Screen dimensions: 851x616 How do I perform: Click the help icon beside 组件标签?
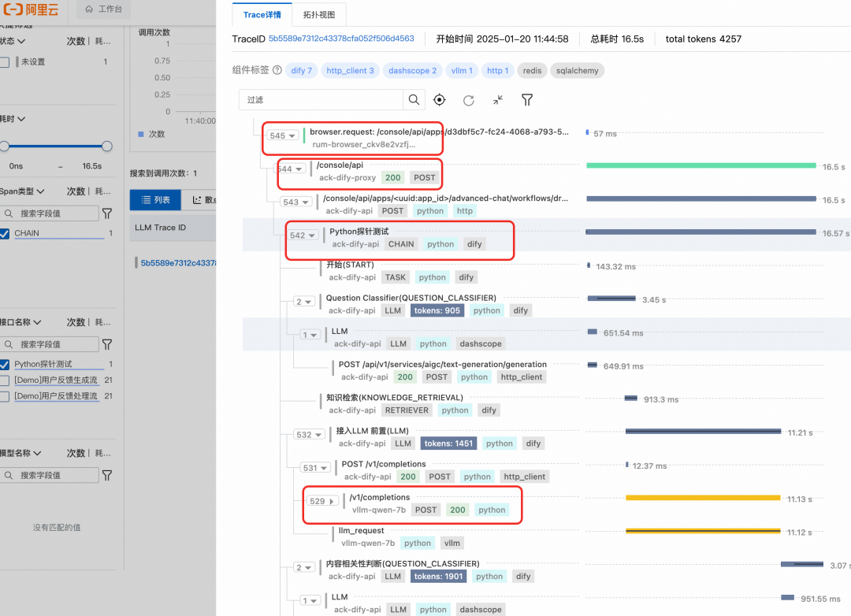pyautogui.click(x=277, y=71)
